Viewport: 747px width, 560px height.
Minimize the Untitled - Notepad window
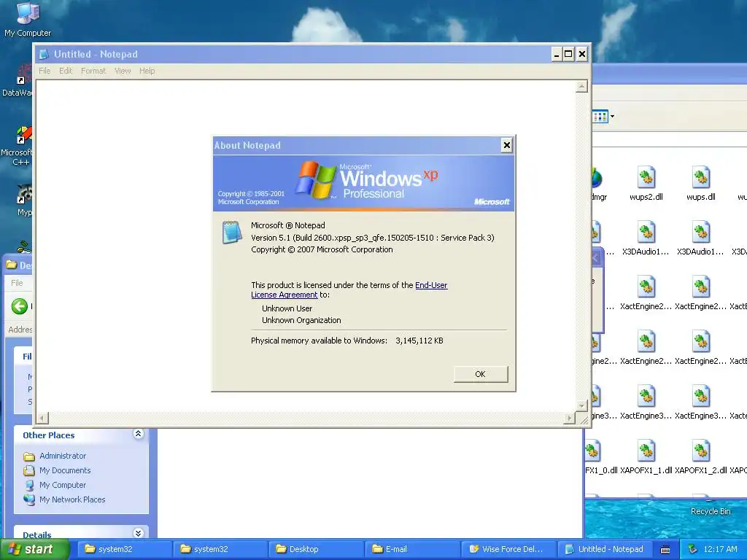pos(556,54)
